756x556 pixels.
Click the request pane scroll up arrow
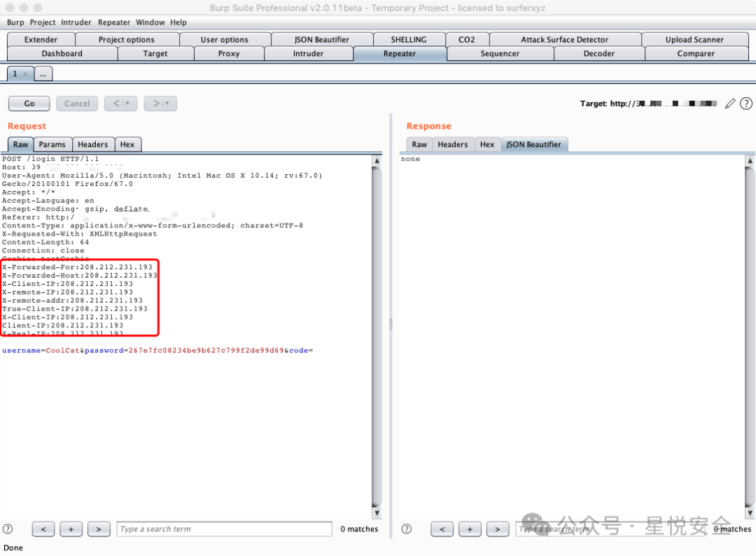(x=377, y=161)
